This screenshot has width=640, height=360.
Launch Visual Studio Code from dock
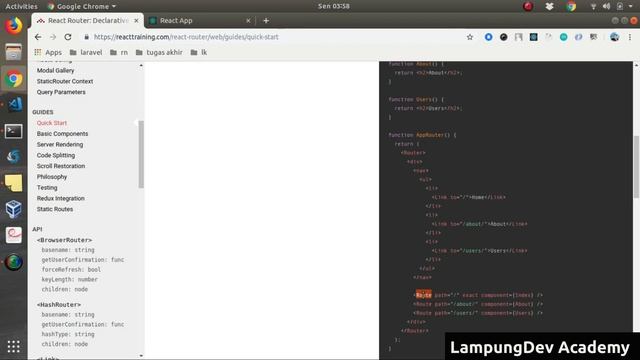point(15,104)
